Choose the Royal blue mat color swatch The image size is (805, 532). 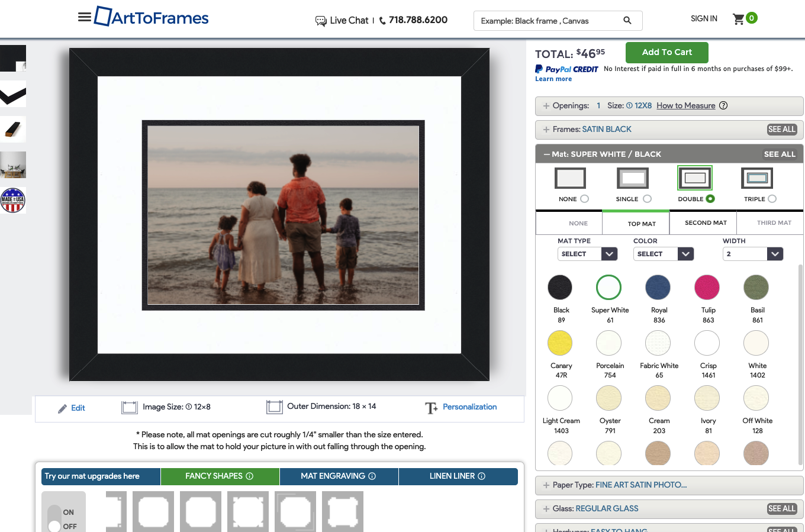(658, 288)
